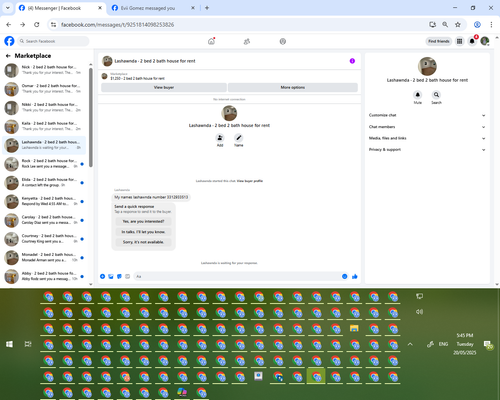
Task: Open Chrome zoom magnifier icon in address bar
Action: 445,24
